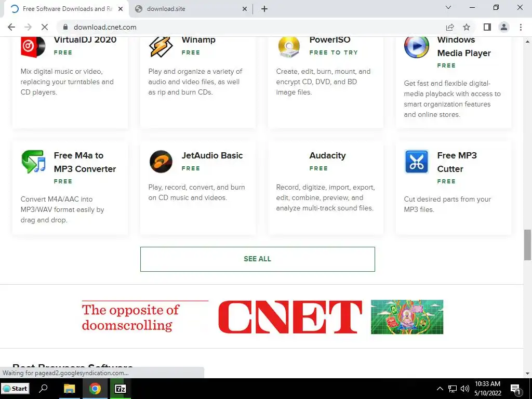Image resolution: width=532 pixels, height=399 pixels.
Task: Open the VirtualDJ 2020 title link
Action: click(x=85, y=39)
